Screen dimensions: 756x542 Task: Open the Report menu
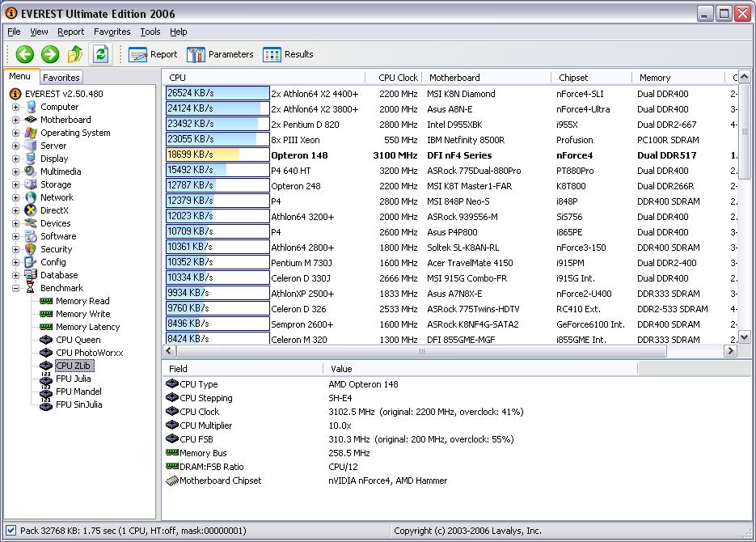(71, 32)
